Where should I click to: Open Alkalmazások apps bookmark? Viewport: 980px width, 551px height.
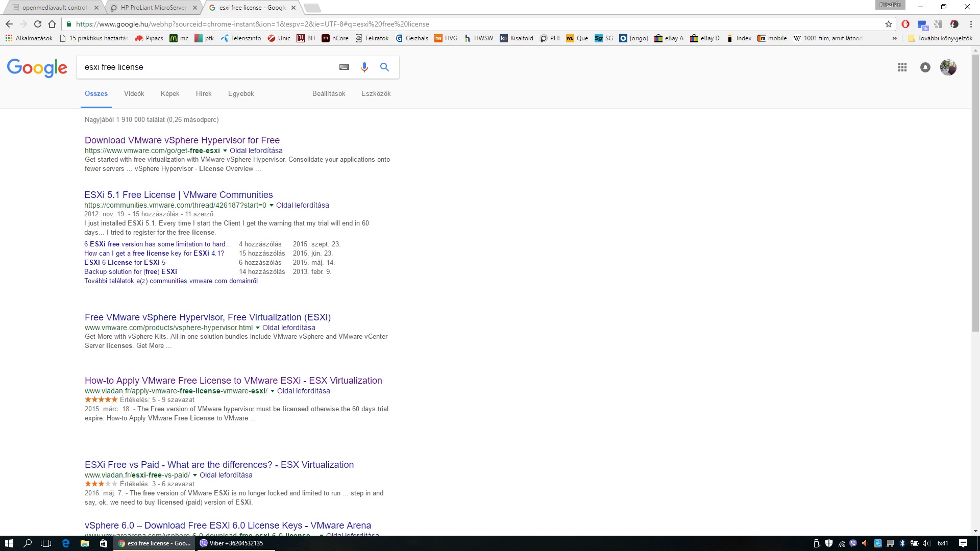point(29,38)
